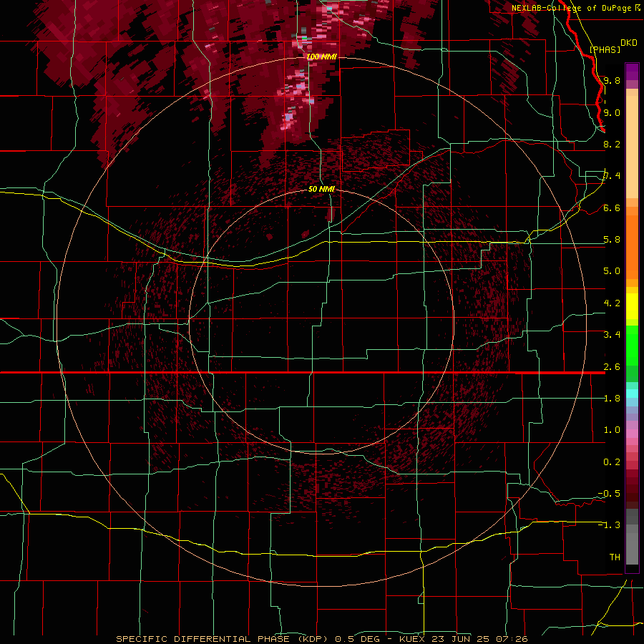The height and width of the screenshot is (644, 644).
Task: Click the "[PHAS]" units label above color bar
Action: [x=605, y=49]
